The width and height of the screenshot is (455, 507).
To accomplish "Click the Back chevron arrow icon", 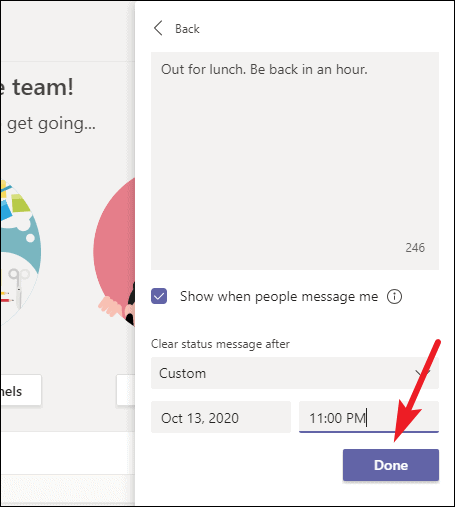I will pyautogui.click(x=158, y=28).
